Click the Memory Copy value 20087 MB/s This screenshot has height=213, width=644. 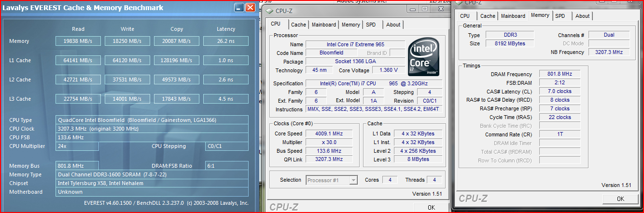[x=177, y=41]
